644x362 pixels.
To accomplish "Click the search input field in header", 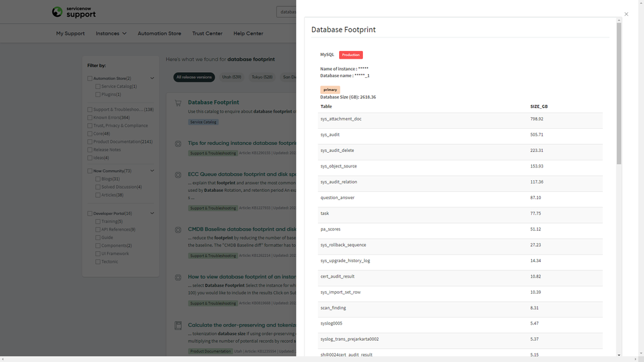I will 286,12.
